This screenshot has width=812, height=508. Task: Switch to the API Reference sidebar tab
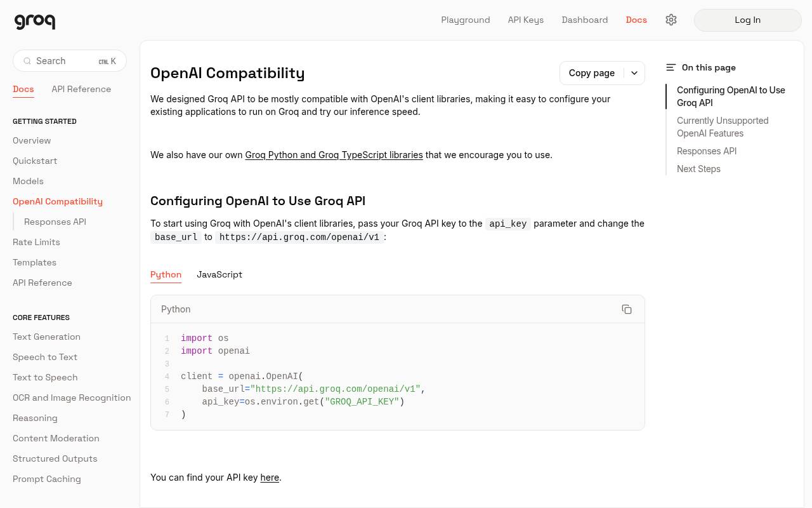(x=81, y=89)
